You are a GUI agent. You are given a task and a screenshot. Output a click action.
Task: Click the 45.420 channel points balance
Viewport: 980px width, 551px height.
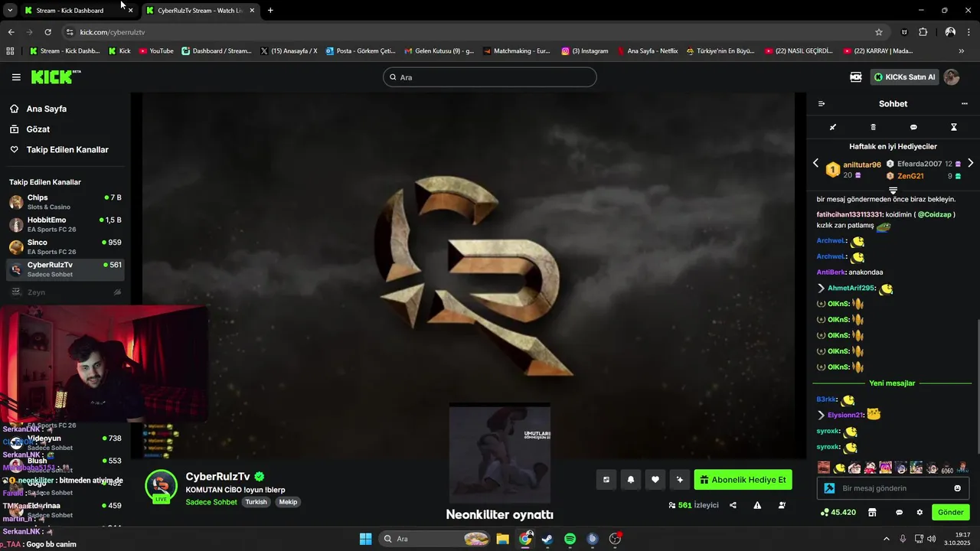click(x=838, y=512)
